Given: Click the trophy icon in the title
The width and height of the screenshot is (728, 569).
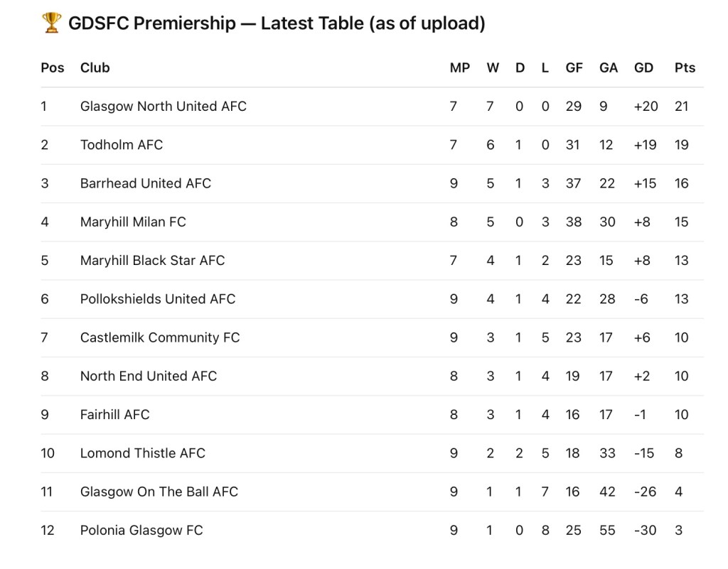Looking at the screenshot, I should [x=52, y=23].
